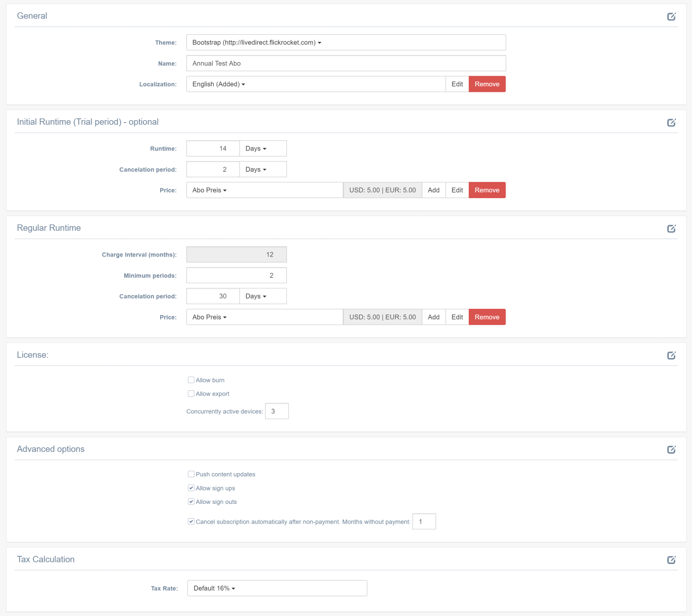The width and height of the screenshot is (692, 616).
Task: Click the Name field containing Annual Test Abo
Action: pos(345,64)
